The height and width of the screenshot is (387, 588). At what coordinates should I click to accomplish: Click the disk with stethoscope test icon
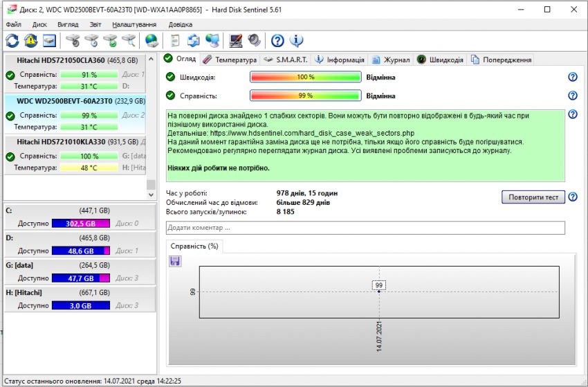point(73,41)
